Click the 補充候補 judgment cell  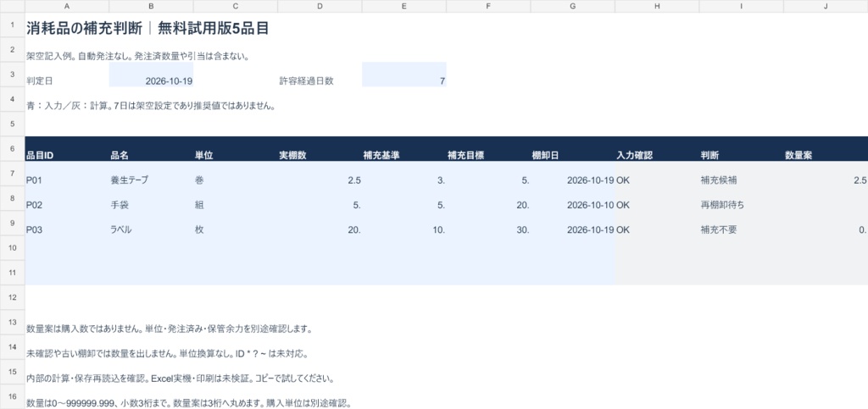741,174
